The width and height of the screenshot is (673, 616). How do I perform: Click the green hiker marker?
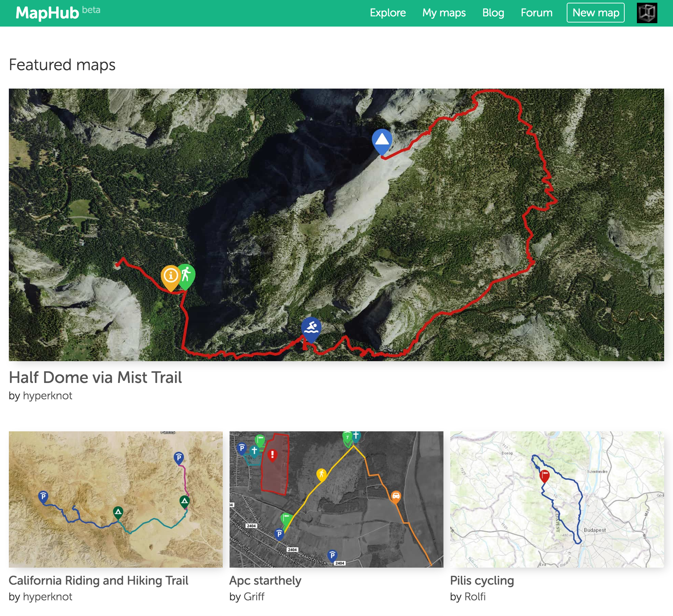186,274
